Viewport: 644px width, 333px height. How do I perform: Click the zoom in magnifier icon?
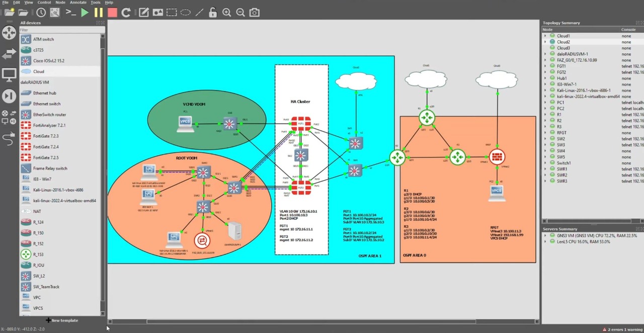[227, 13]
